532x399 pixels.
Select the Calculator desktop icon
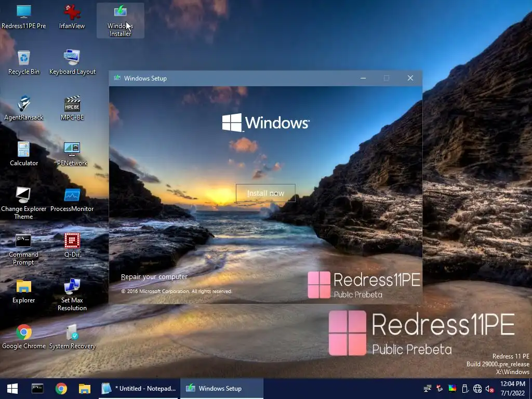tap(24, 154)
